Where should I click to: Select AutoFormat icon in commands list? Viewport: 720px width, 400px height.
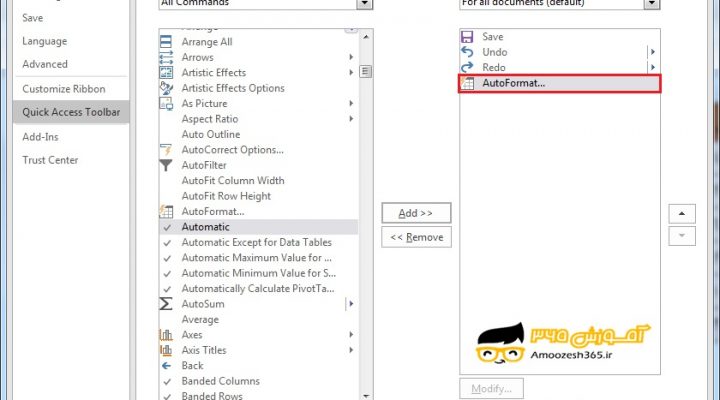coord(166,211)
